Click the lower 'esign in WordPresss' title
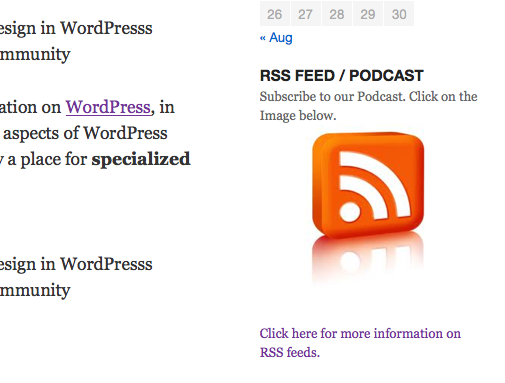Viewport: 505px width, 383px height. click(76, 265)
